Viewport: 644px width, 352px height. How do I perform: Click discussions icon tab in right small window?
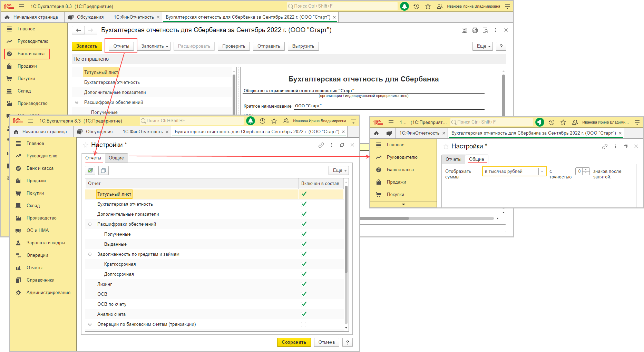point(389,133)
